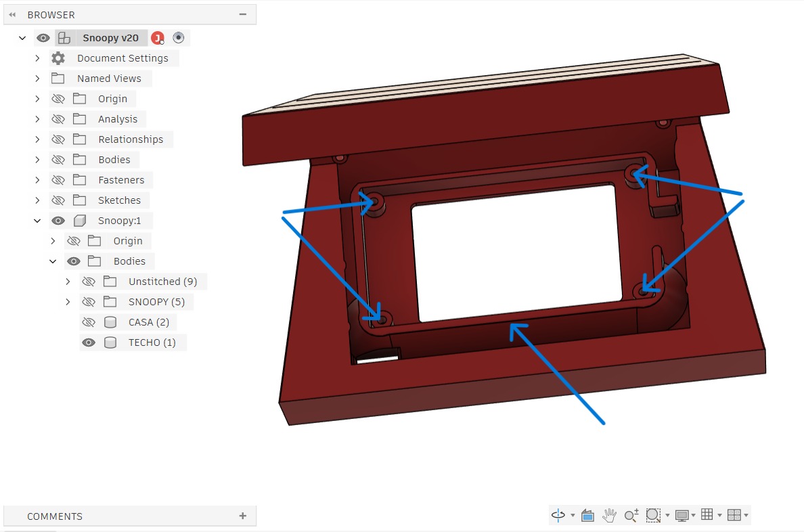Show the SNOOPY (5) folder
Viewport: 804px width, 532px height.
[89, 302]
